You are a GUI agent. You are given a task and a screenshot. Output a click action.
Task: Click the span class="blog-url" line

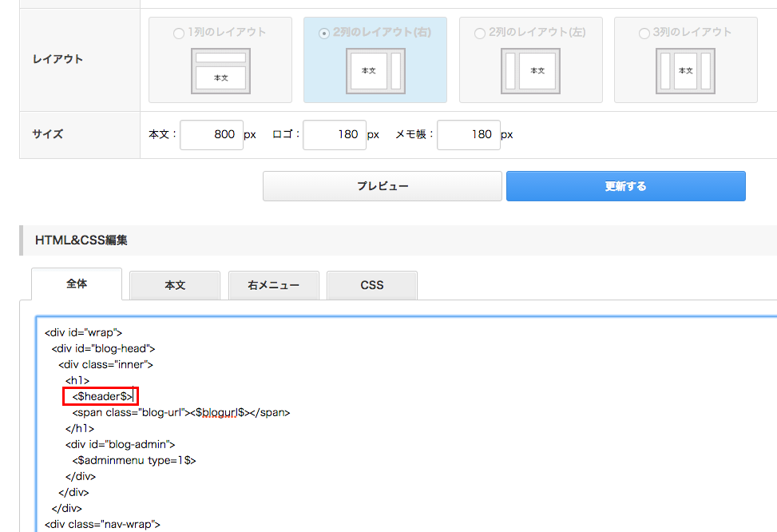pos(181,412)
